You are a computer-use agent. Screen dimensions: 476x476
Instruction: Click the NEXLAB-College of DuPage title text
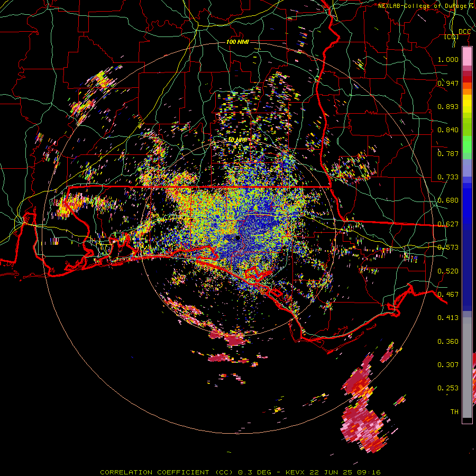[x=427, y=6]
